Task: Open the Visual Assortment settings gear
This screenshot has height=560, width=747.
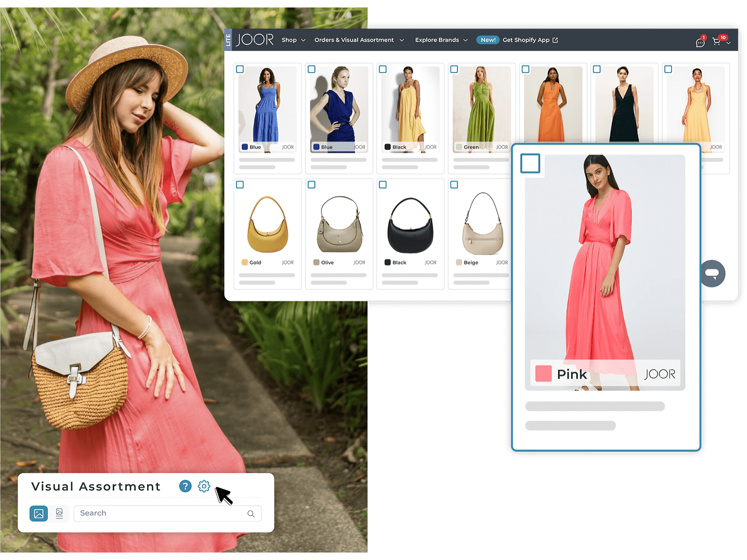Action: click(203, 486)
